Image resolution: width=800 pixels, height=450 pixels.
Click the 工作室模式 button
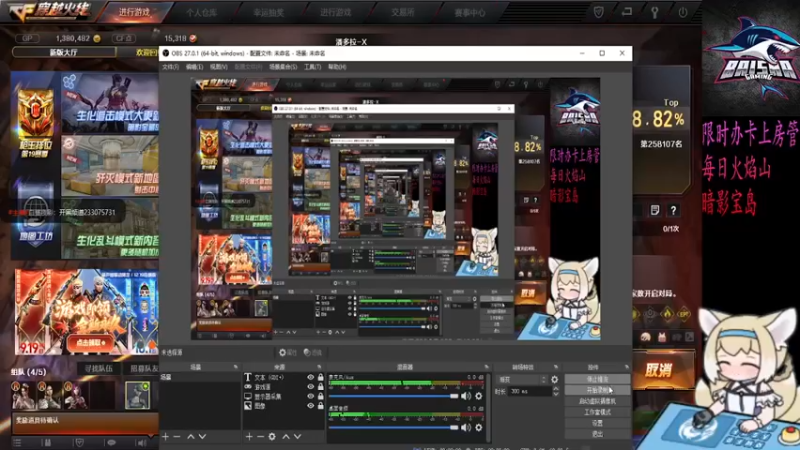click(x=597, y=412)
